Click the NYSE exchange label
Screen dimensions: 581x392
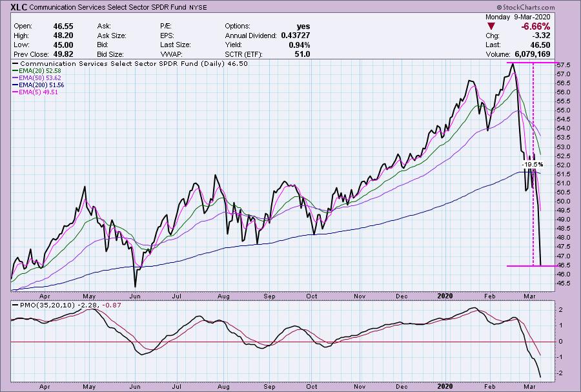pos(198,7)
